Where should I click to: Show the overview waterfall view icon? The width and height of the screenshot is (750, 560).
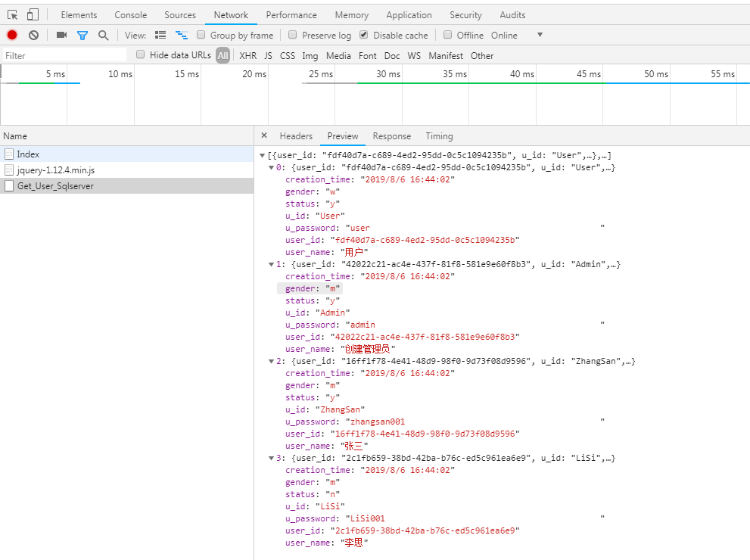coord(182,36)
